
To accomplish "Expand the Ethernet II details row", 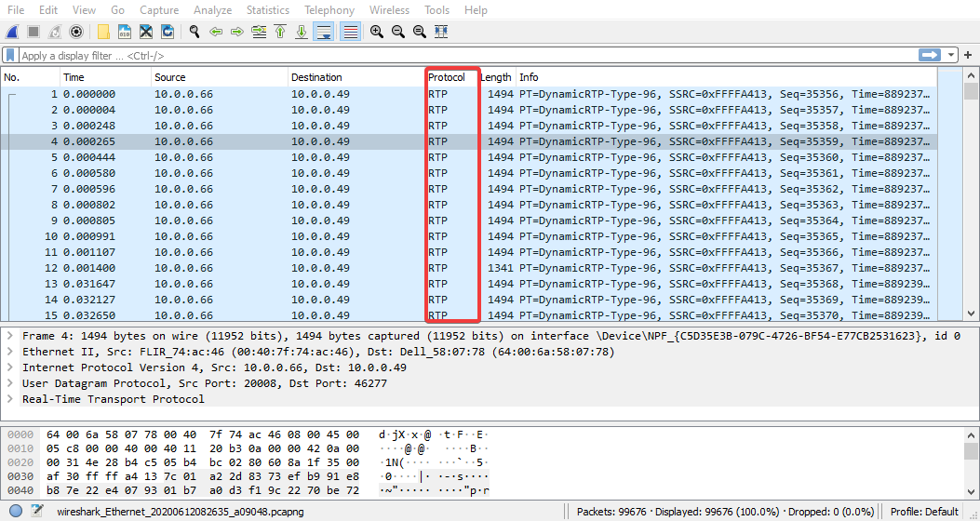I will pos(10,352).
